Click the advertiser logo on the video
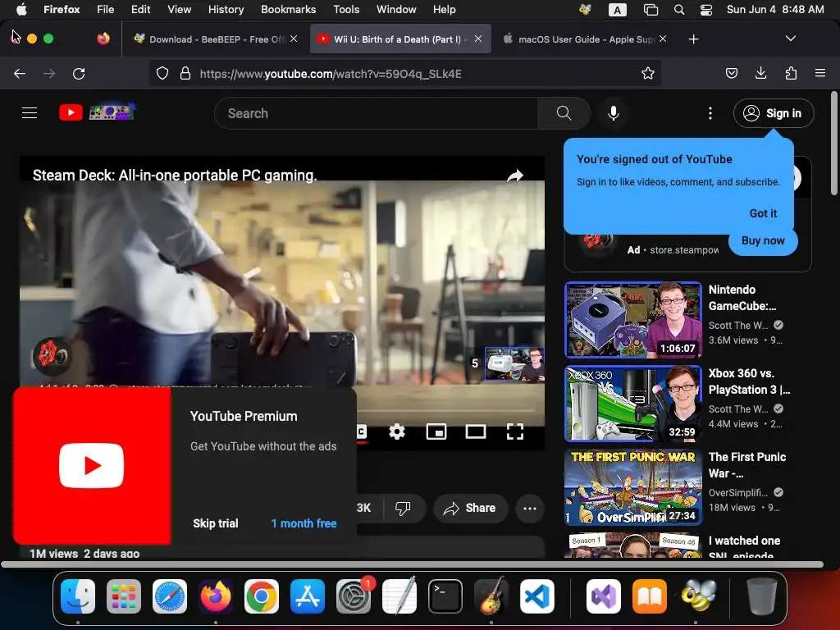 (x=52, y=355)
